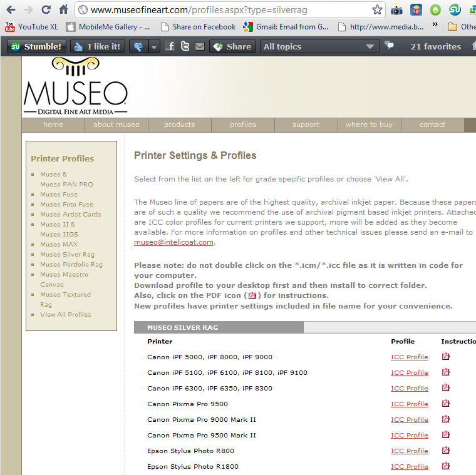Open PDF instructions for Canon Pixma Pro 9500

[446, 404]
